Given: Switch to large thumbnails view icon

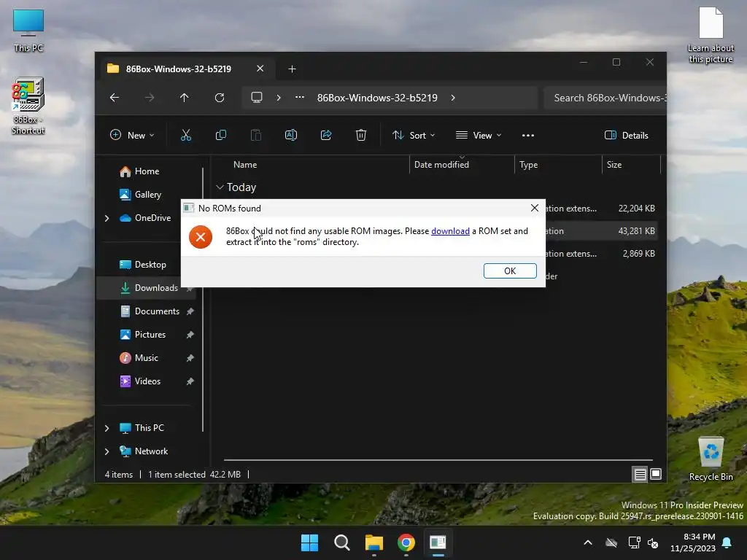Looking at the screenshot, I should (656, 474).
